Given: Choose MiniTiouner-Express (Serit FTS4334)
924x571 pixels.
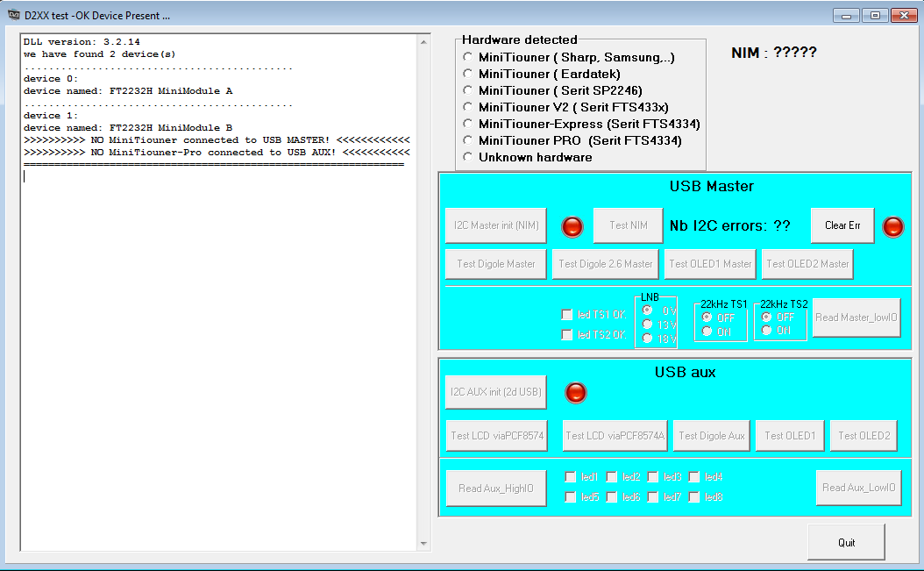Looking at the screenshot, I should click(x=468, y=124).
